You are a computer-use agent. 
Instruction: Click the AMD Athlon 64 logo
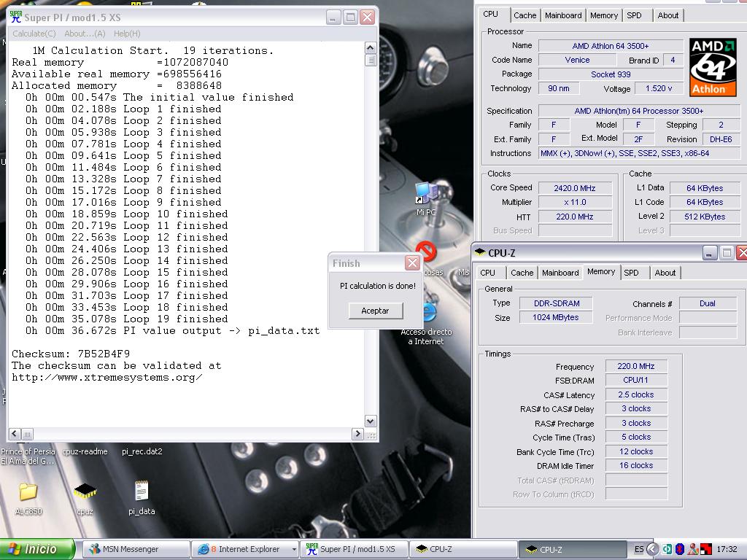(x=713, y=67)
